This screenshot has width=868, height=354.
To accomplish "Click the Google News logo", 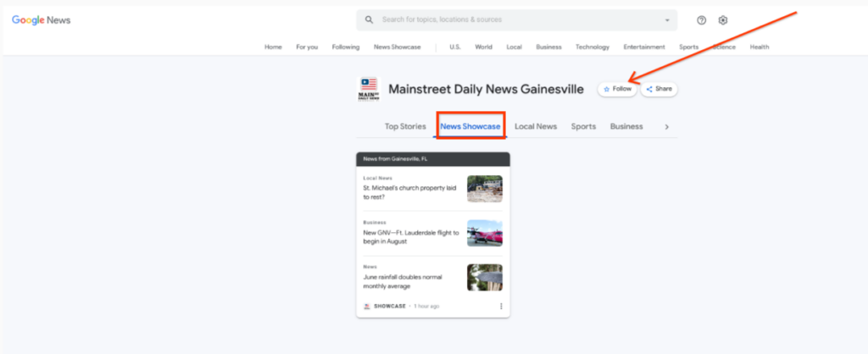I will [42, 20].
